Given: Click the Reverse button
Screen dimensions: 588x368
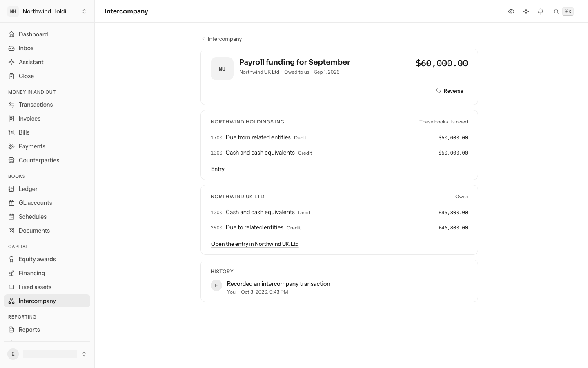Looking at the screenshot, I should (449, 91).
